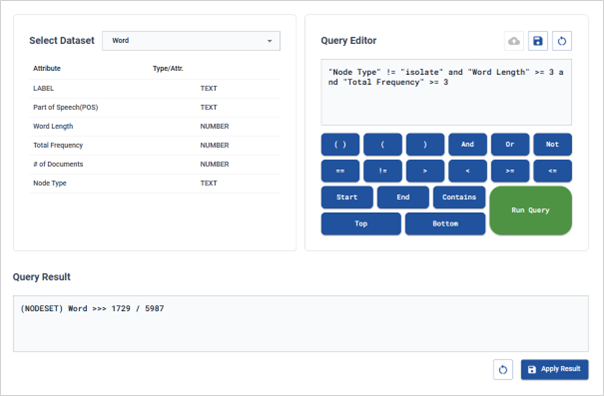Viewport: 604px width, 396px height.
Task: Click the Start button
Action: click(x=347, y=197)
